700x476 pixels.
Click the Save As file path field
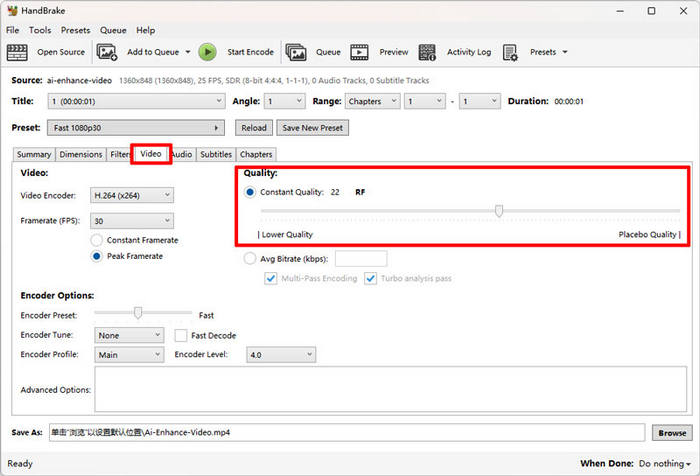[x=347, y=433]
